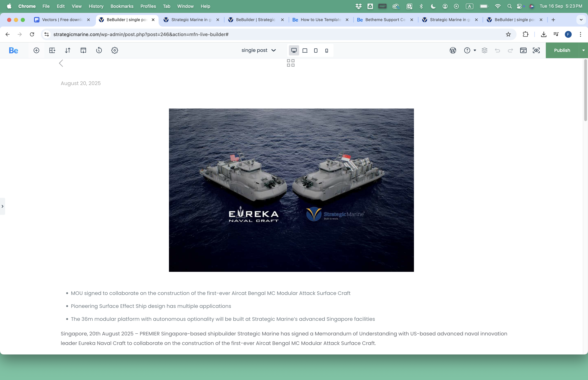The image size is (588, 380).
Task: Select the Eureka Strategic Marine featured image
Action: point(291,190)
